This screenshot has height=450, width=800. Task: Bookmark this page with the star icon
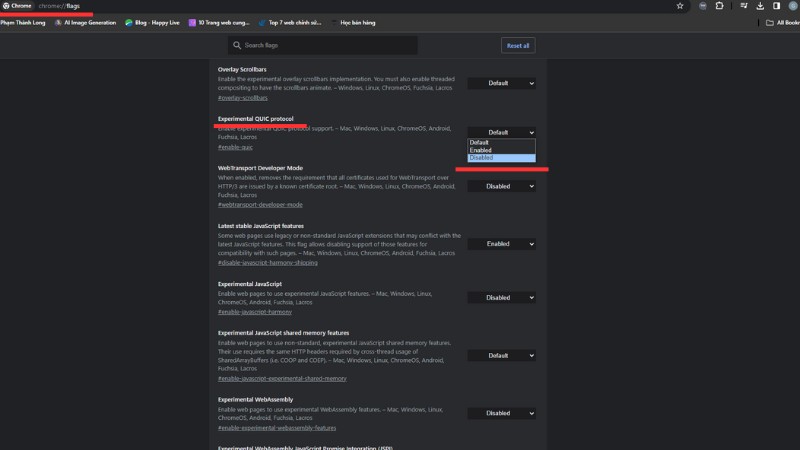coord(680,6)
